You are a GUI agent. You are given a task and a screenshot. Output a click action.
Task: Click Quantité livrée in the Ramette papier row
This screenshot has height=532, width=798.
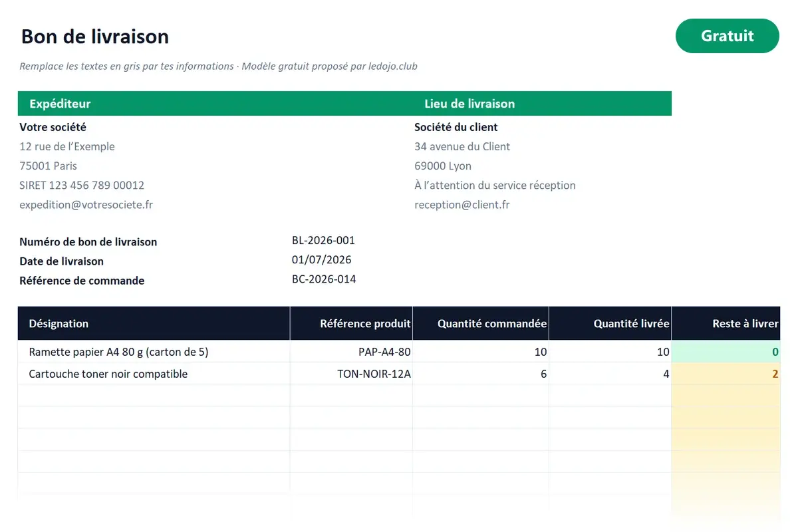(610, 352)
